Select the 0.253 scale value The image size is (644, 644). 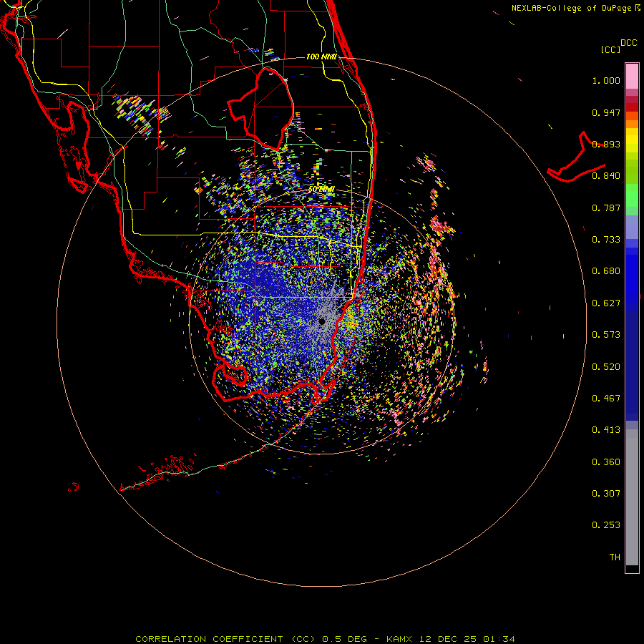606,525
